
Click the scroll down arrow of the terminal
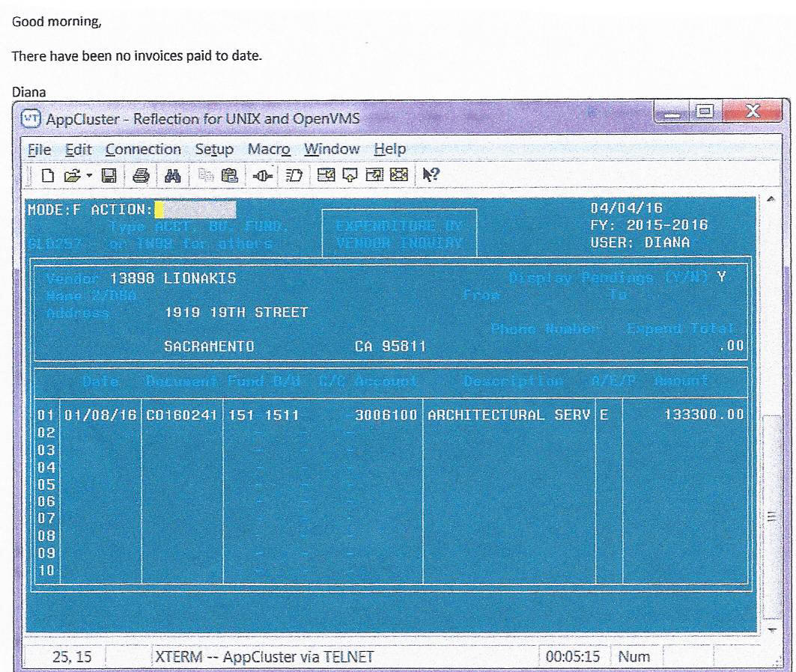click(x=771, y=629)
